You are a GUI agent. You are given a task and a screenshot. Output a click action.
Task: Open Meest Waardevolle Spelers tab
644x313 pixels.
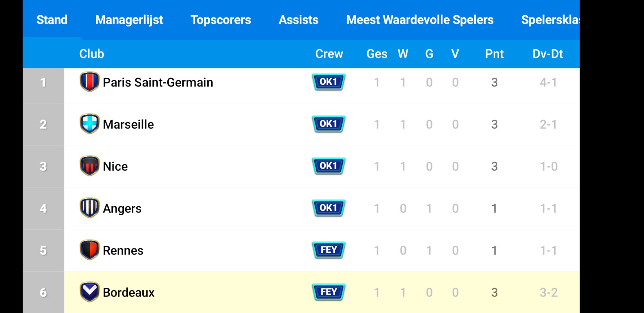(420, 20)
